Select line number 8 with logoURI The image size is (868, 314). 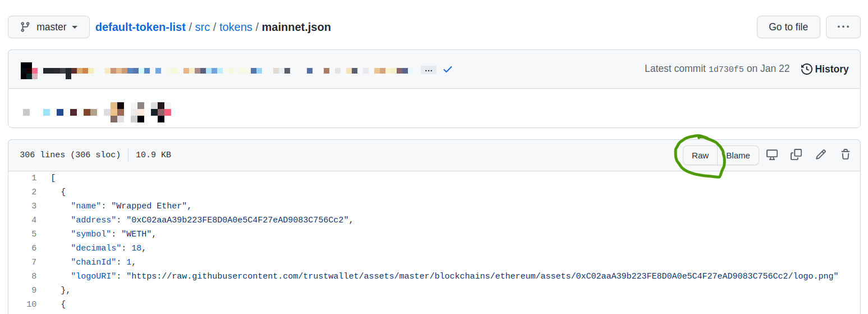click(34, 276)
